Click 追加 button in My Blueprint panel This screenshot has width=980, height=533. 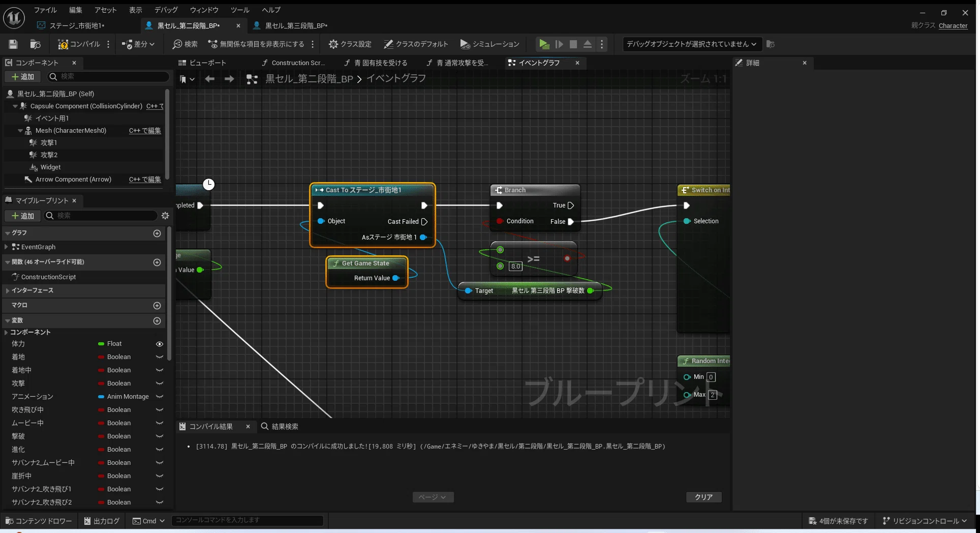(22, 216)
